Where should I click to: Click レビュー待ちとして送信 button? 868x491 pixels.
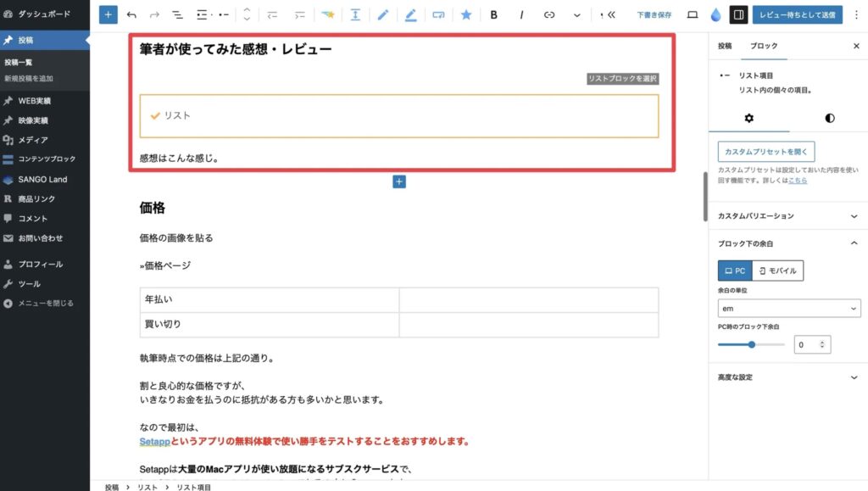(797, 14)
